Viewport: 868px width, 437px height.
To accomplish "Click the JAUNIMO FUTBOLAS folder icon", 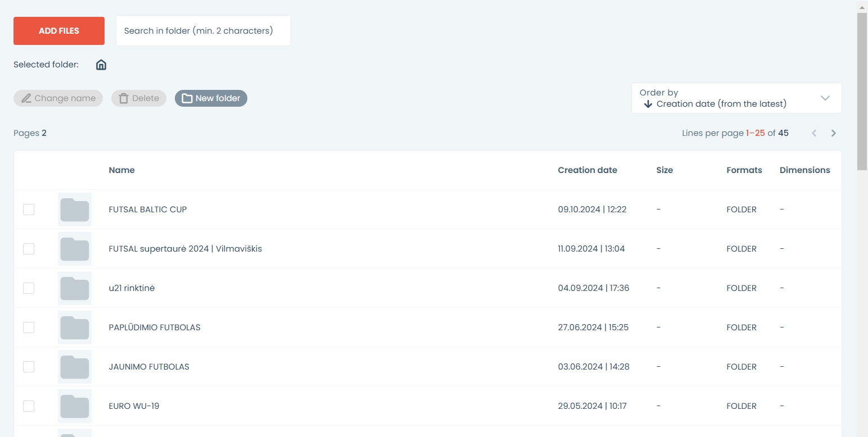I will [x=75, y=367].
